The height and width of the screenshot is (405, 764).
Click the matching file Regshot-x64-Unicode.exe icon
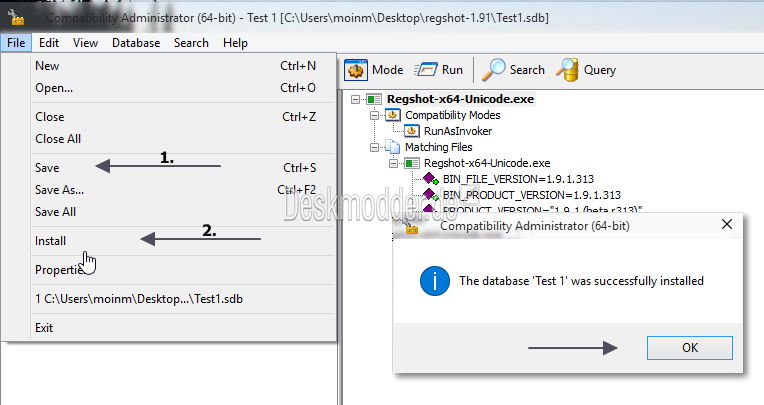[412, 163]
